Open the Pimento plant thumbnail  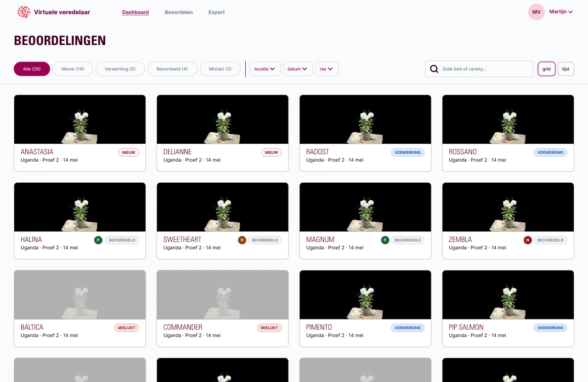365,295
